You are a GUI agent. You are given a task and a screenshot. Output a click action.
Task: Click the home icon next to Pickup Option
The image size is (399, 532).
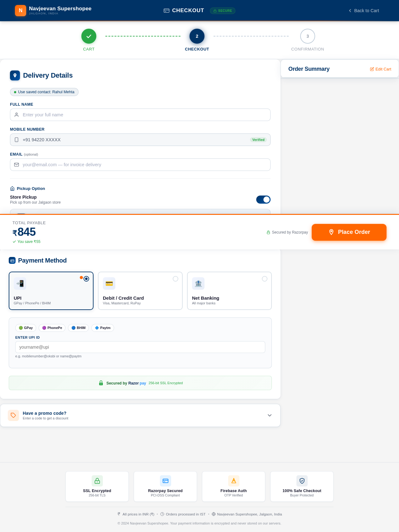12,188
